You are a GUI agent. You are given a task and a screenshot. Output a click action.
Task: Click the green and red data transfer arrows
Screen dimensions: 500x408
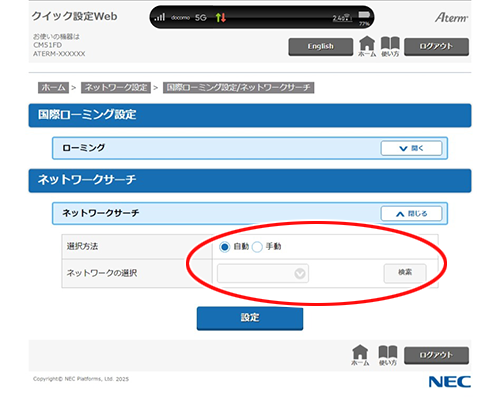[x=221, y=17]
